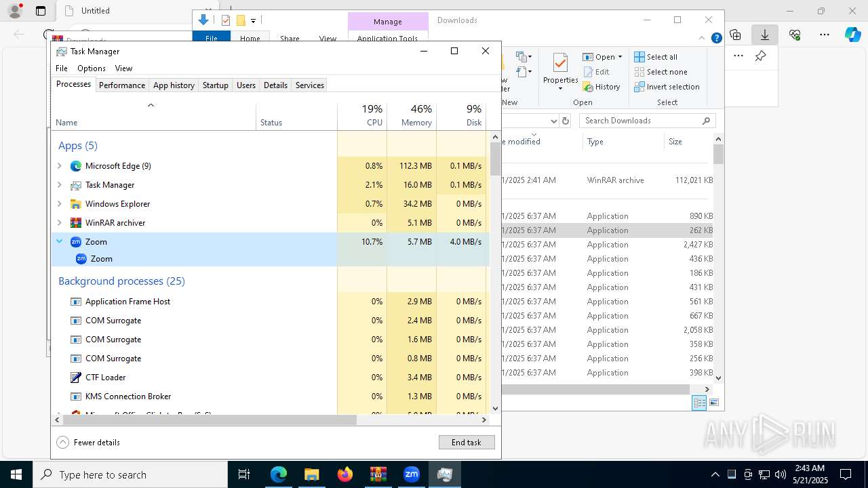Expand the Windows Explorer process group

coord(60,204)
